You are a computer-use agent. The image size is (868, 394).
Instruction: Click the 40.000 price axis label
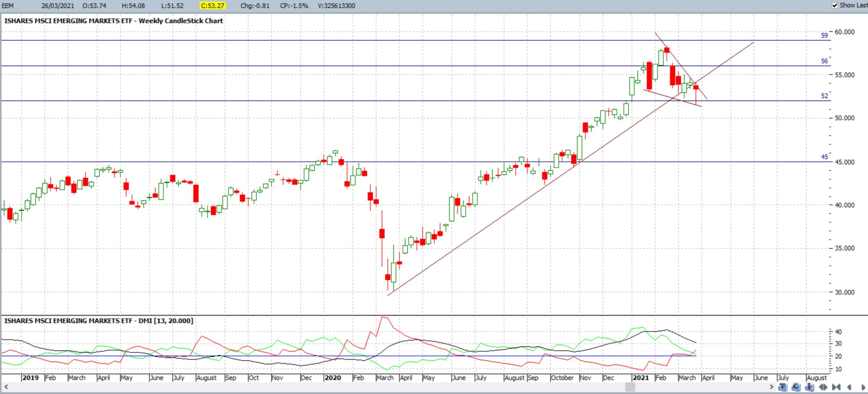tap(844, 205)
